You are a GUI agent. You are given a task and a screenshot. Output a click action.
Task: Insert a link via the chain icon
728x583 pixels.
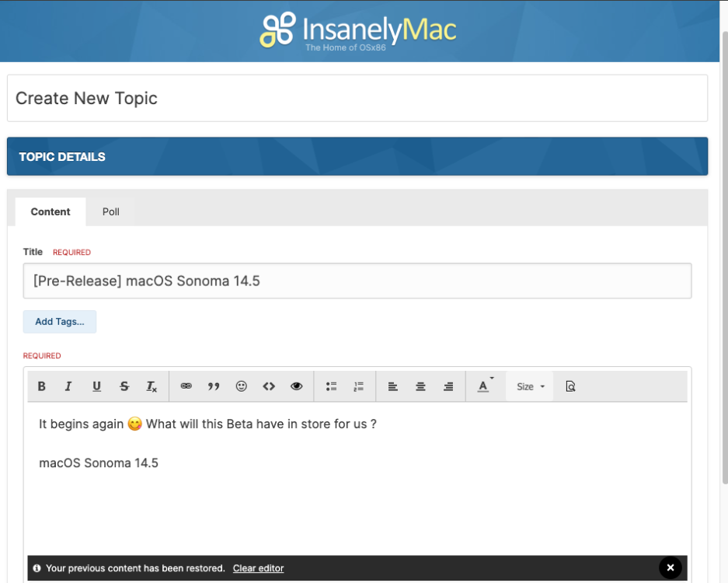186,386
